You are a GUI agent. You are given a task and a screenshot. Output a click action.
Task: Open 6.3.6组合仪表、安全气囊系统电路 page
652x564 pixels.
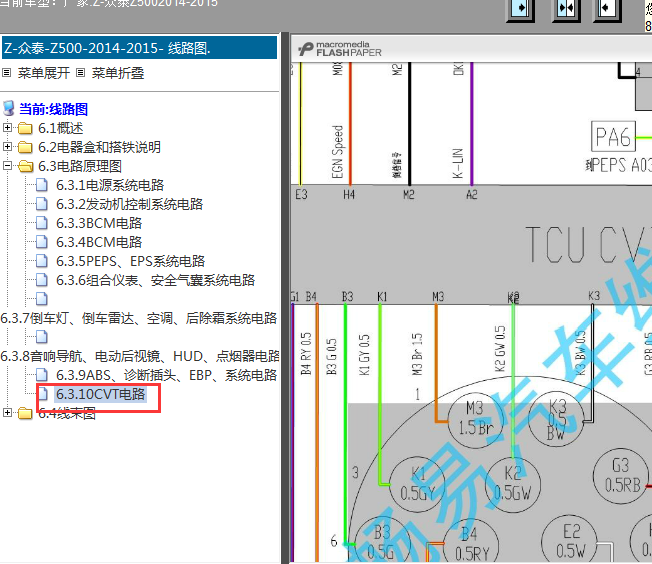[x=156, y=280]
